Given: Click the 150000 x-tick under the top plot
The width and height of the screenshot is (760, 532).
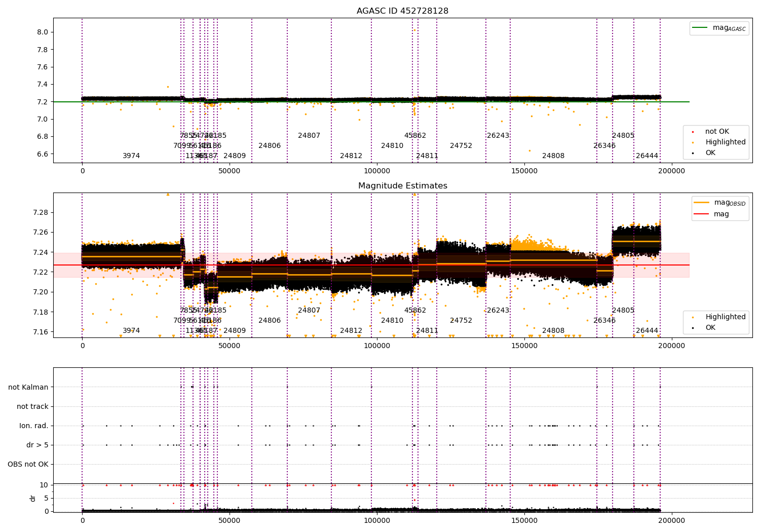Looking at the screenshot, I should tap(524, 171).
